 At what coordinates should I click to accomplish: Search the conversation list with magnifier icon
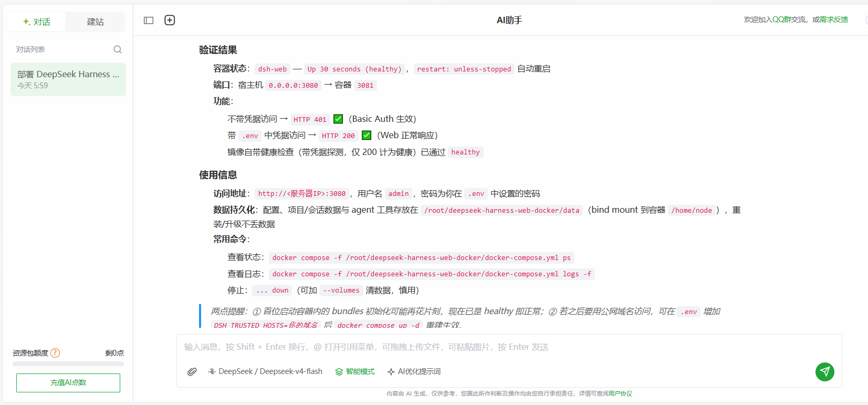[x=118, y=49]
